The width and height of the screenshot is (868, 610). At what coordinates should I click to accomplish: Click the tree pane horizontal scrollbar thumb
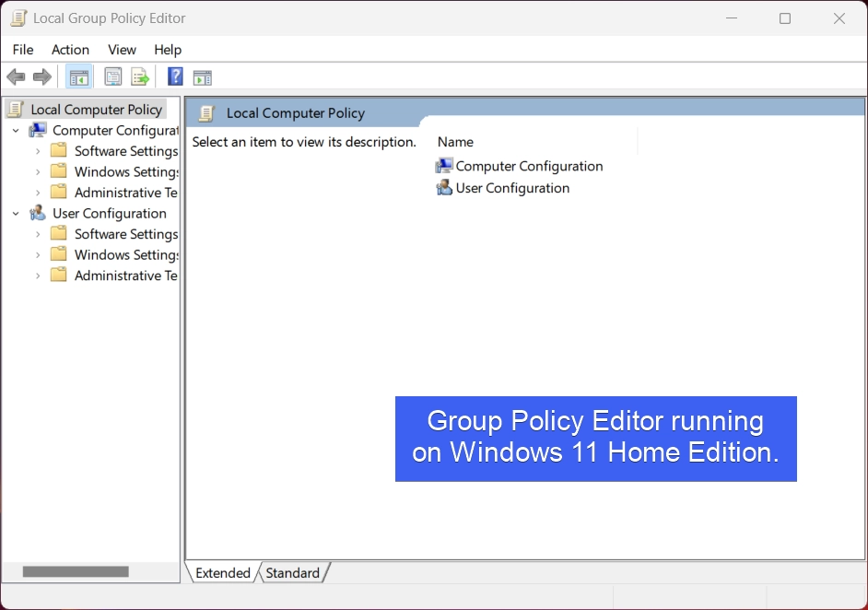(76, 571)
